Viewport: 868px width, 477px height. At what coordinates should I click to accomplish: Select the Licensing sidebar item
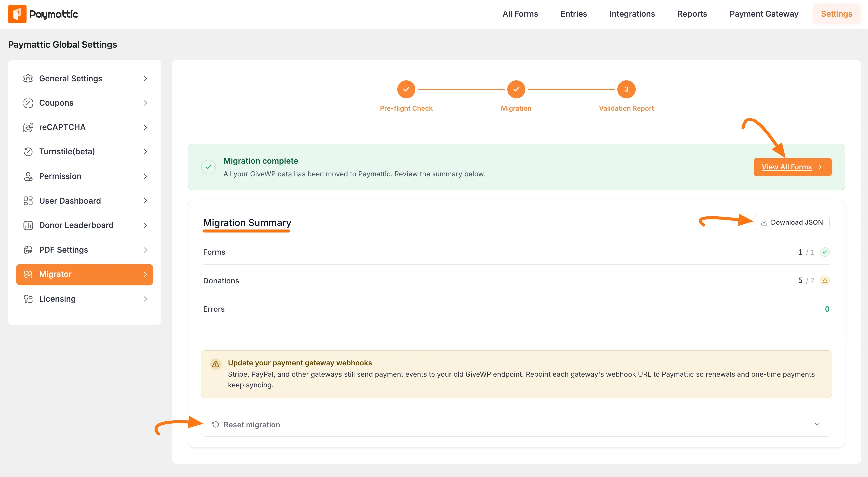(x=85, y=299)
